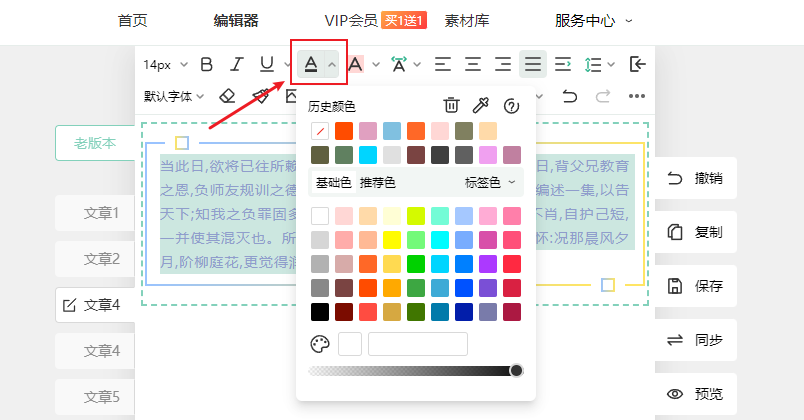
Task: Click the 复制 button
Action: click(x=696, y=232)
